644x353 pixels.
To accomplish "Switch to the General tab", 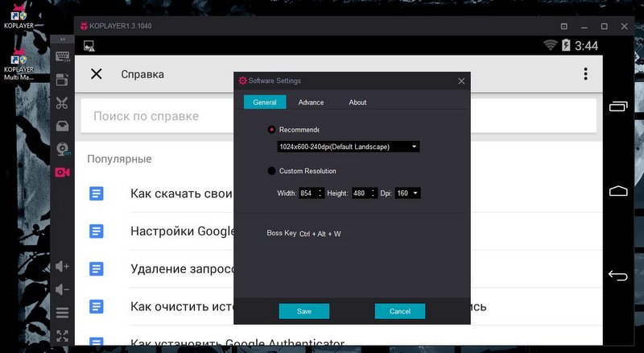I will 265,102.
